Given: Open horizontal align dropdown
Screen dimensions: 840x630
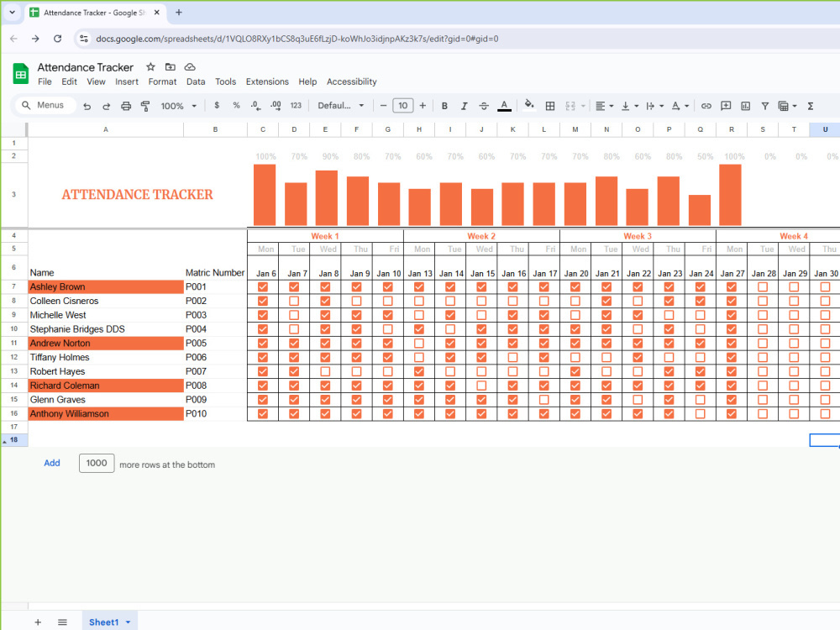Looking at the screenshot, I should tap(604, 106).
